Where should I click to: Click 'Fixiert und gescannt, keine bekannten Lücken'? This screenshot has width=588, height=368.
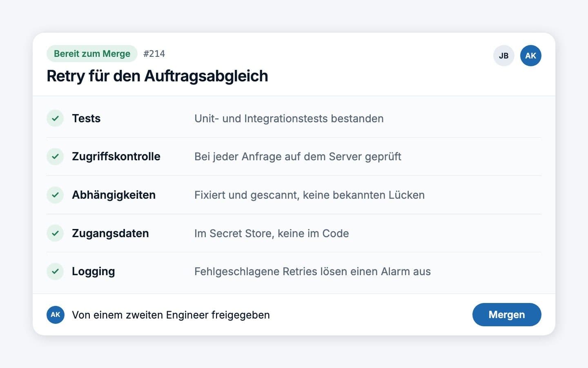[310, 195]
